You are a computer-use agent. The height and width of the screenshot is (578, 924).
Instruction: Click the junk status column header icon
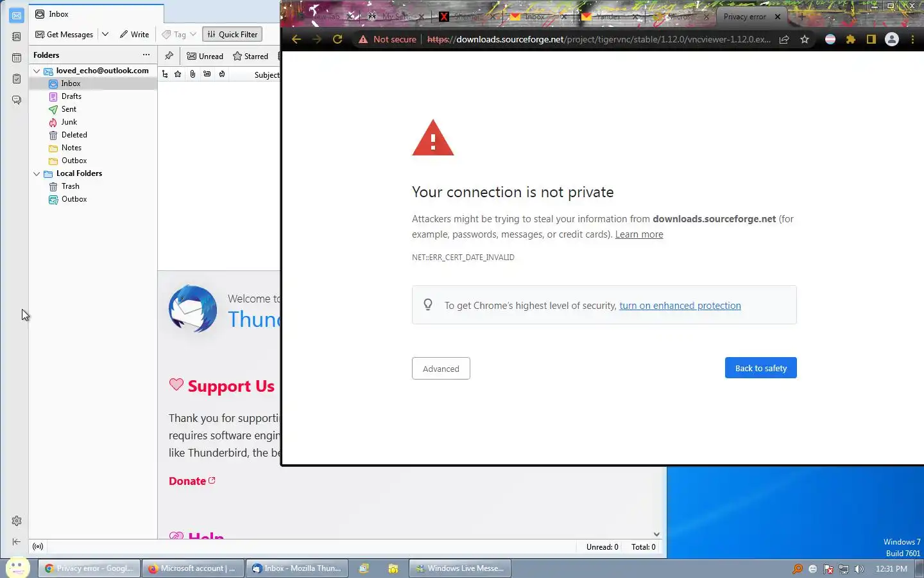[222, 74]
